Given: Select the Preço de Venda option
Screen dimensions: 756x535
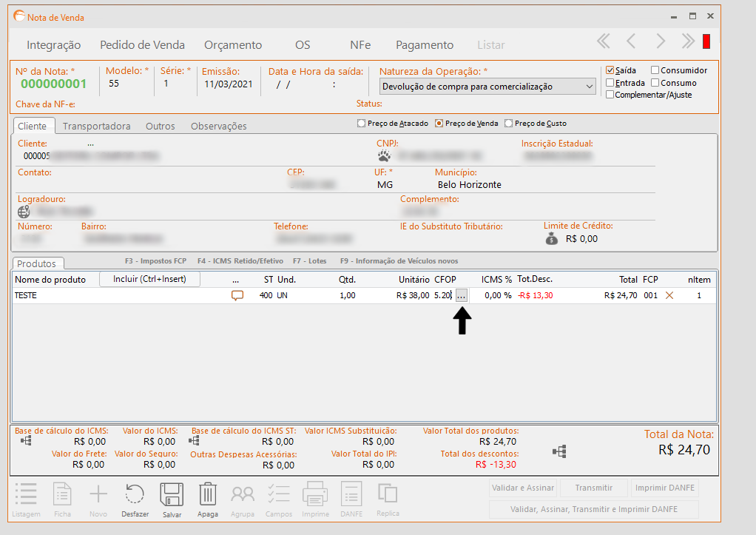Looking at the screenshot, I should 439,124.
